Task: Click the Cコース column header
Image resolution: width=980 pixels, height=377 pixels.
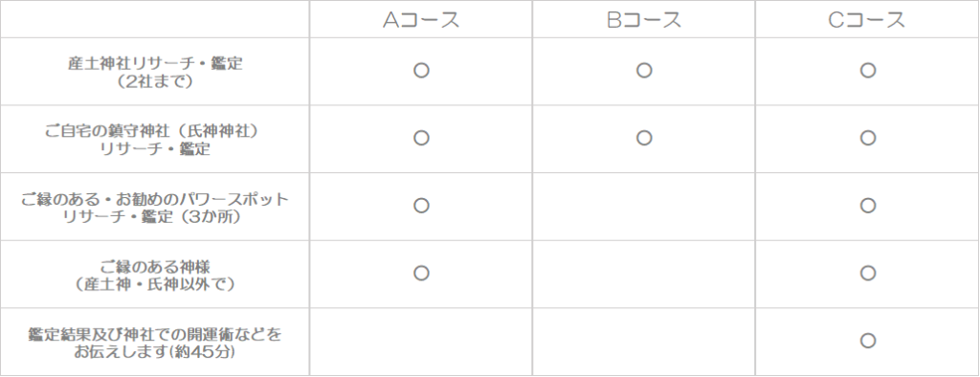Action: [x=867, y=20]
